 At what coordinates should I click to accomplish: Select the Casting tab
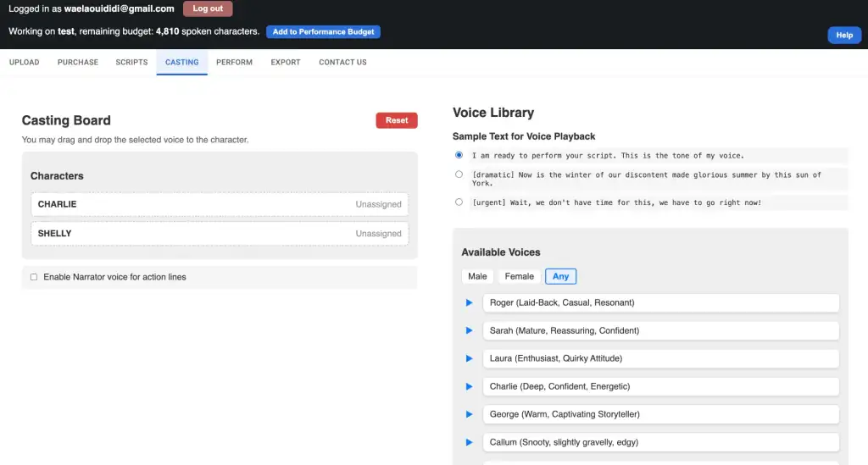181,63
